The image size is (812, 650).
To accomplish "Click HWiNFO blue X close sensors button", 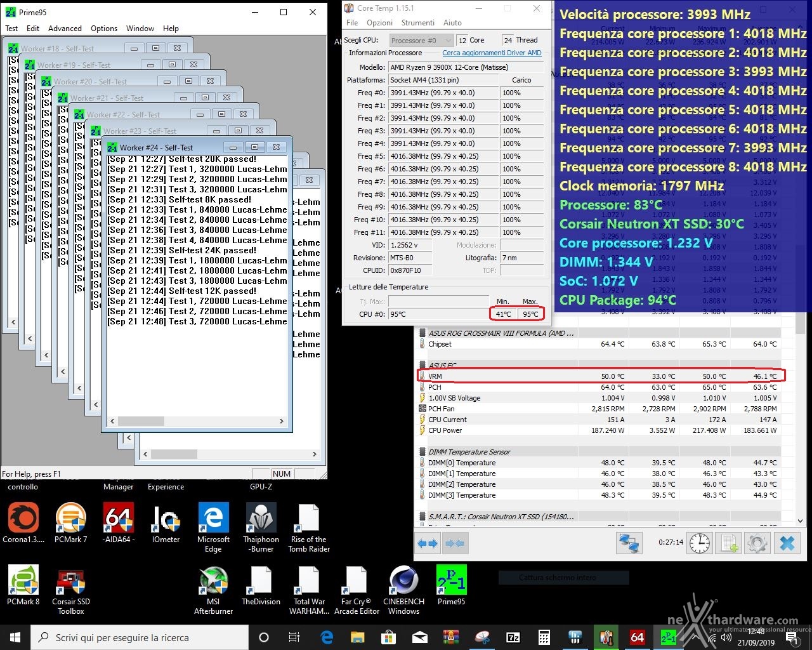I will pyautogui.click(x=787, y=543).
